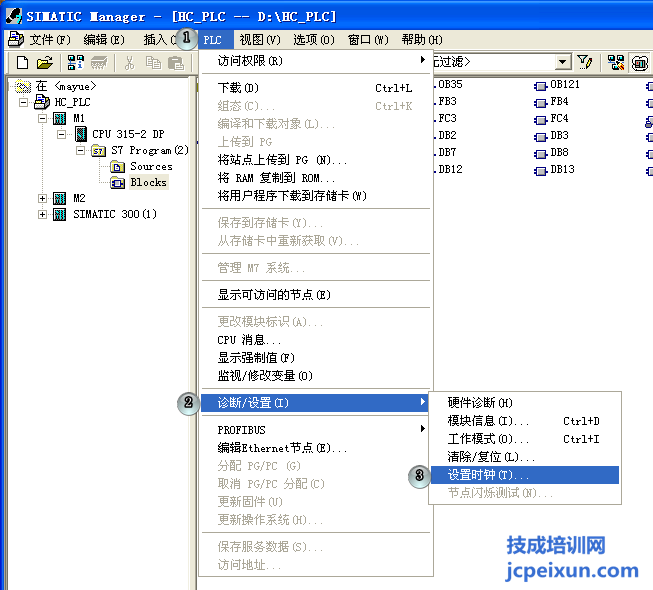This screenshot has height=590, width=653.
Task: Select the OB121 block icon
Action: coord(541,85)
